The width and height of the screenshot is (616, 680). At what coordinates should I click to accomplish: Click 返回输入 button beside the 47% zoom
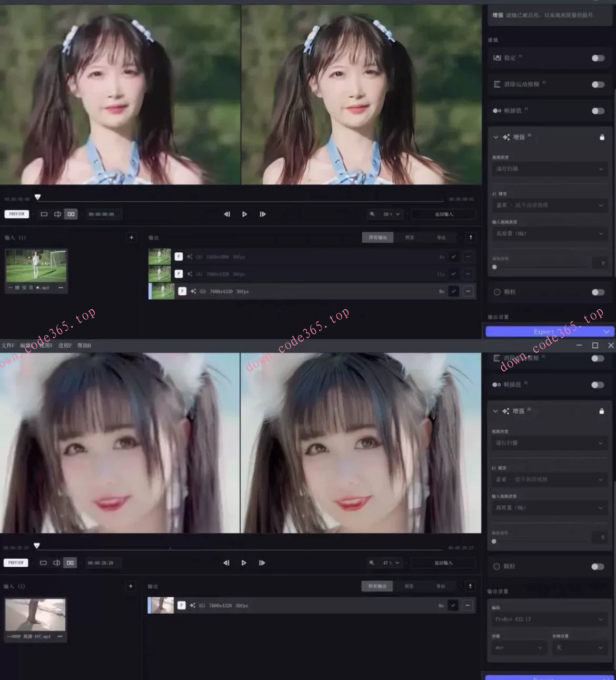[x=443, y=563]
